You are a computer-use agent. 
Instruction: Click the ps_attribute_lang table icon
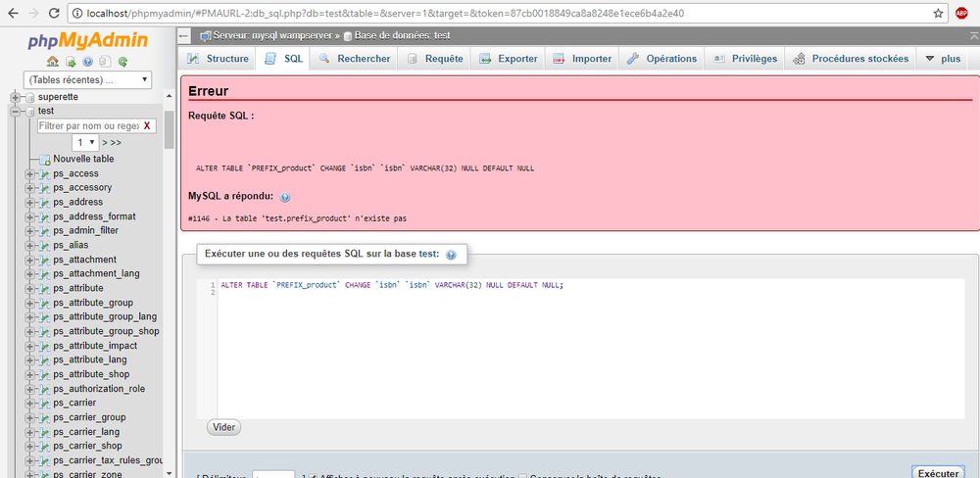[x=44, y=360]
